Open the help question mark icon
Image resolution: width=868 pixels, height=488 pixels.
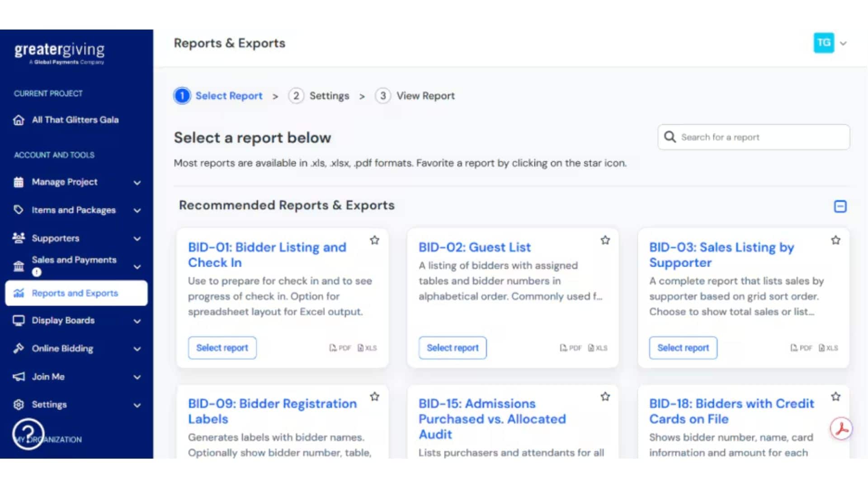pyautogui.click(x=28, y=434)
